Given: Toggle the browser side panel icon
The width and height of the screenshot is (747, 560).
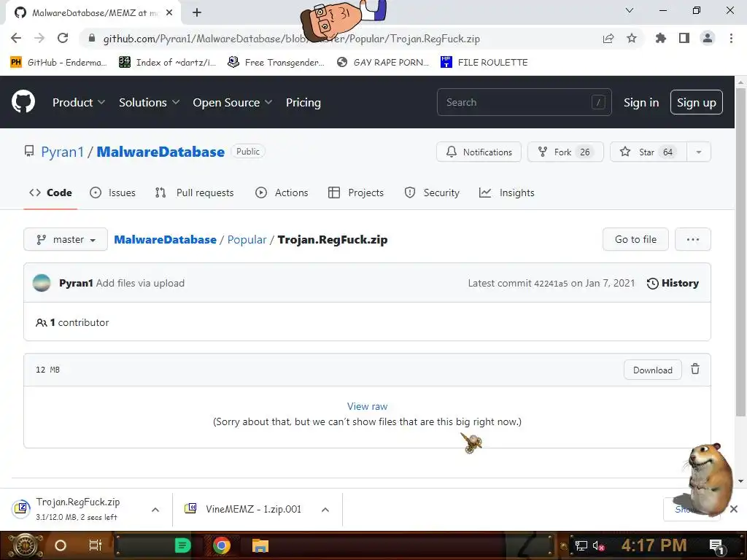Looking at the screenshot, I should [684, 38].
